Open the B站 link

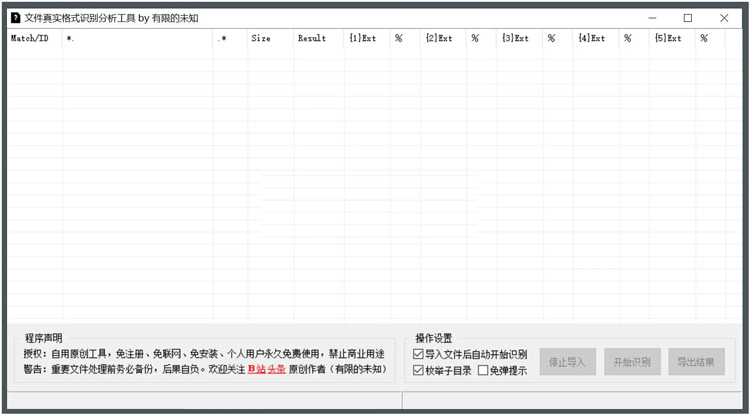pos(256,370)
